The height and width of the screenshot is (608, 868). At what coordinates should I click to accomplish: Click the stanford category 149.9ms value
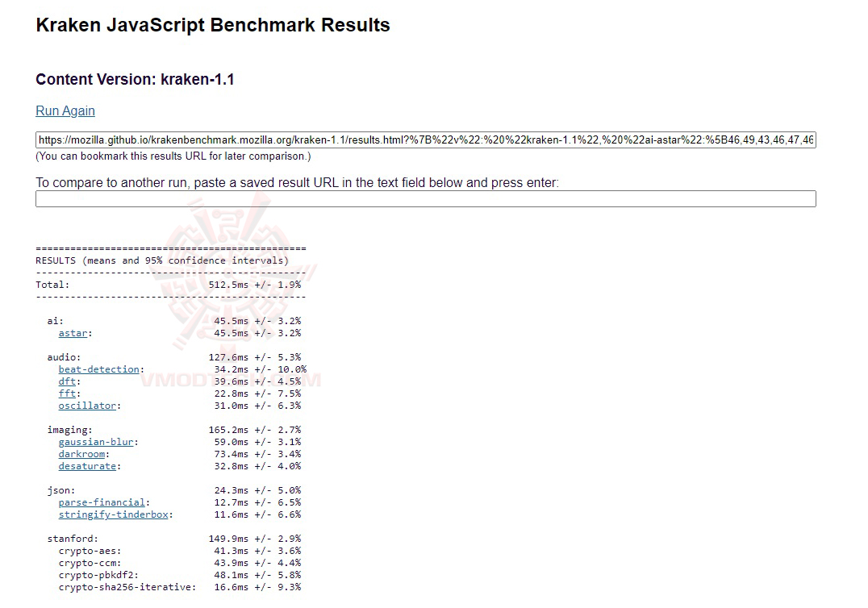(x=228, y=539)
